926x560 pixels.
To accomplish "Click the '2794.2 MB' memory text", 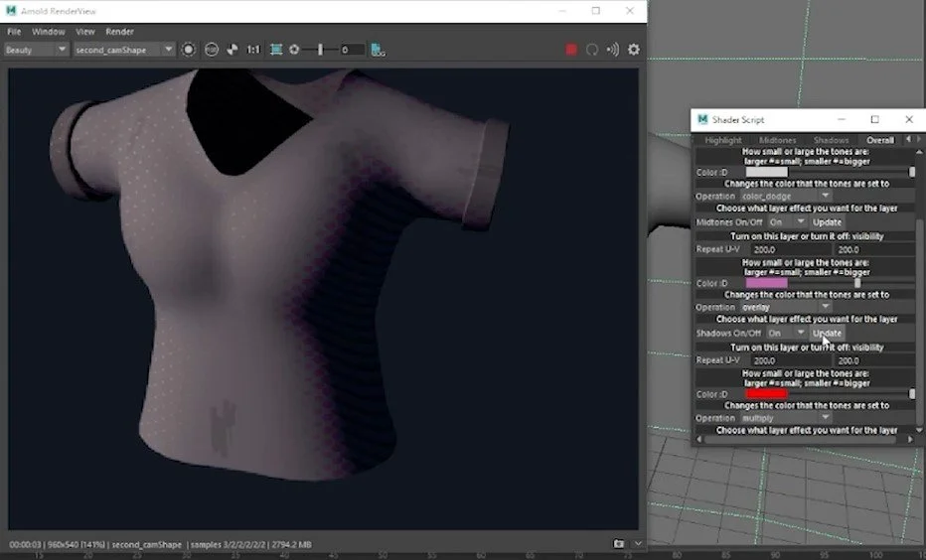I will (x=292, y=545).
